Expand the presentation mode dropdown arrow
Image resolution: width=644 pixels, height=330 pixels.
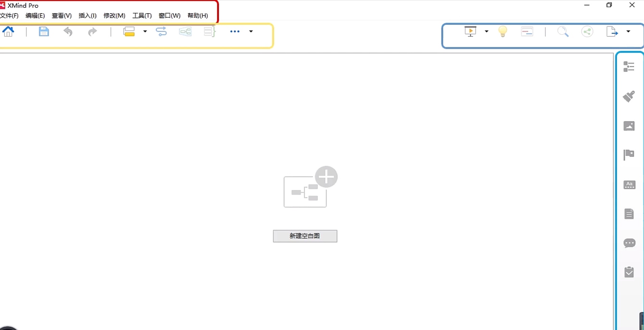coord(487,31)
